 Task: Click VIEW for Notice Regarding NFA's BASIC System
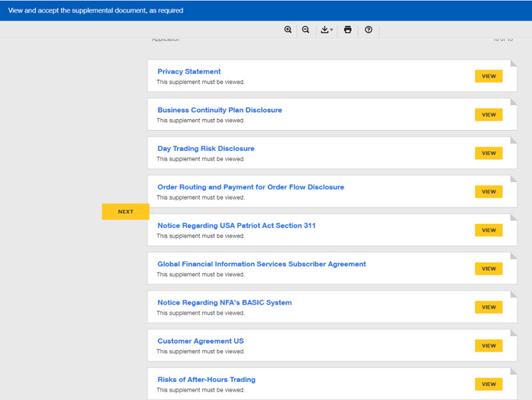click(x=488, y=307)
